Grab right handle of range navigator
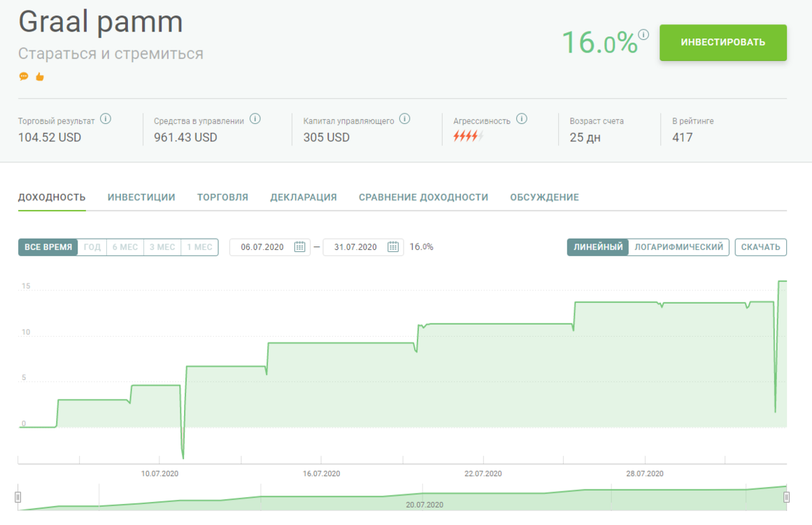The width and height of the screenshot is (812, 525). (786, 498)
